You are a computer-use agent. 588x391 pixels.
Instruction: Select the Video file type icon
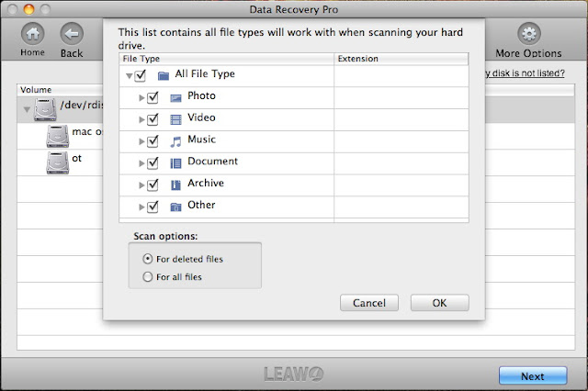point(175,118)
